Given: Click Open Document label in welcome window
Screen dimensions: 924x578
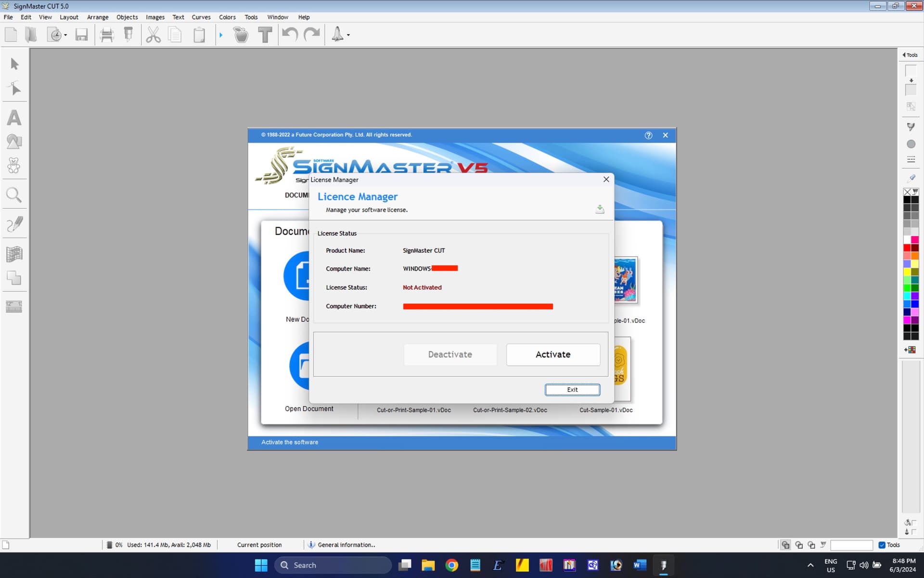Looking at the screenshot, I should (x=309, y=408).
